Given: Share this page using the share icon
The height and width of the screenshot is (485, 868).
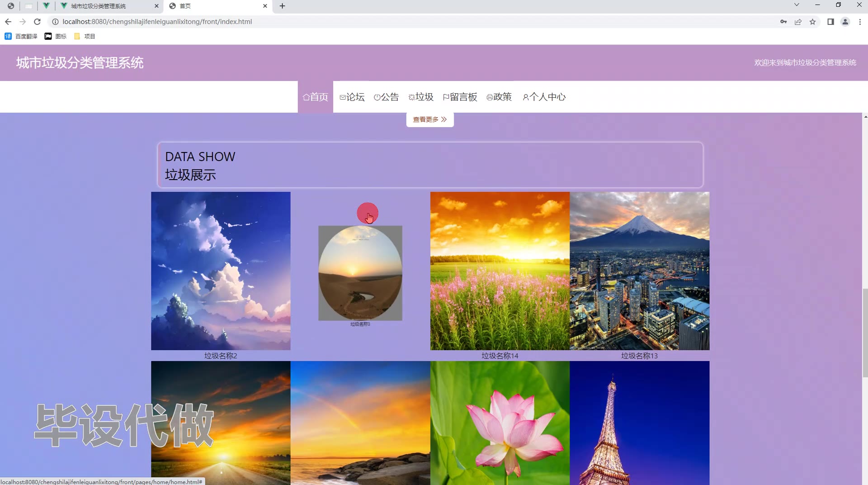Looking at the screenshot, I should coord(798,22).
